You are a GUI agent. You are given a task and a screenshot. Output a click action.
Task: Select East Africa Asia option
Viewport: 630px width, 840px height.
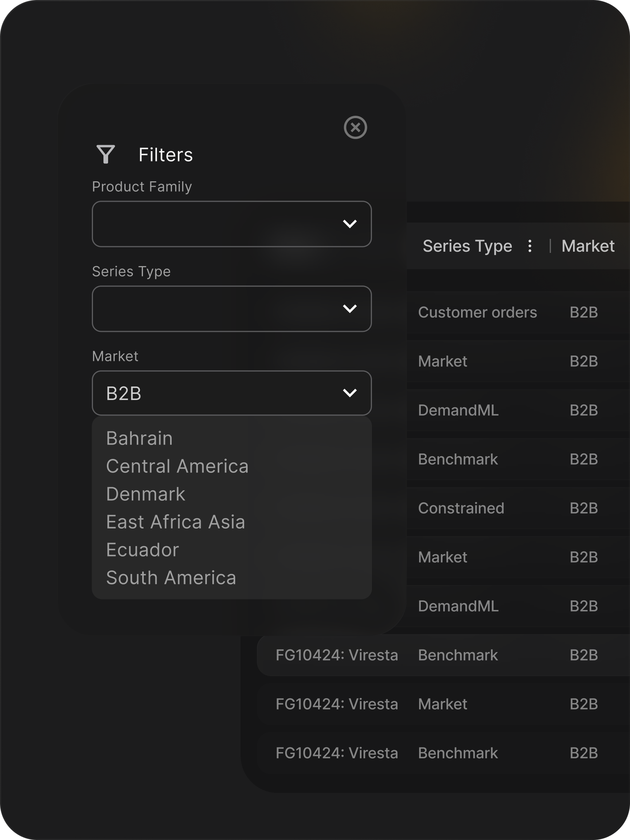(176, 522)
